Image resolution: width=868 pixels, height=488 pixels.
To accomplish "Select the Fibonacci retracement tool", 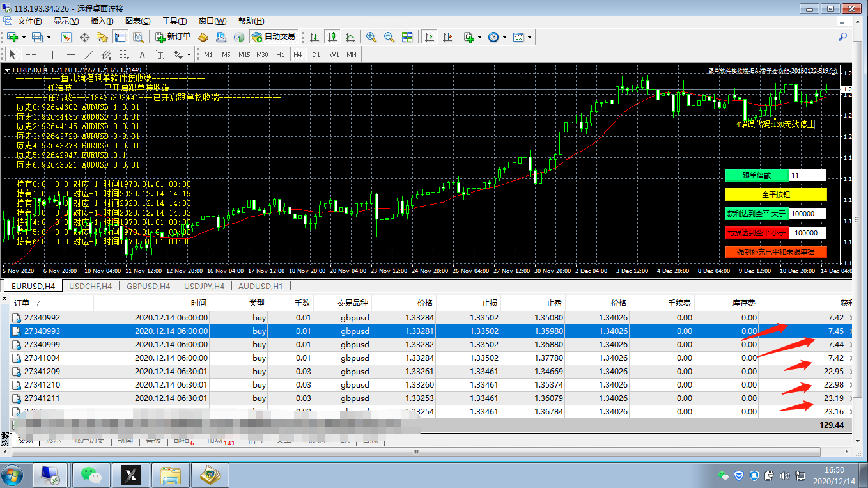I will pyautogui.click(x=124, y=54).
